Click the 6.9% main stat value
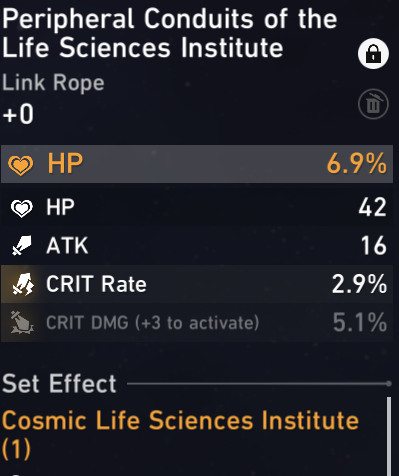 click(x=357, y=164)
